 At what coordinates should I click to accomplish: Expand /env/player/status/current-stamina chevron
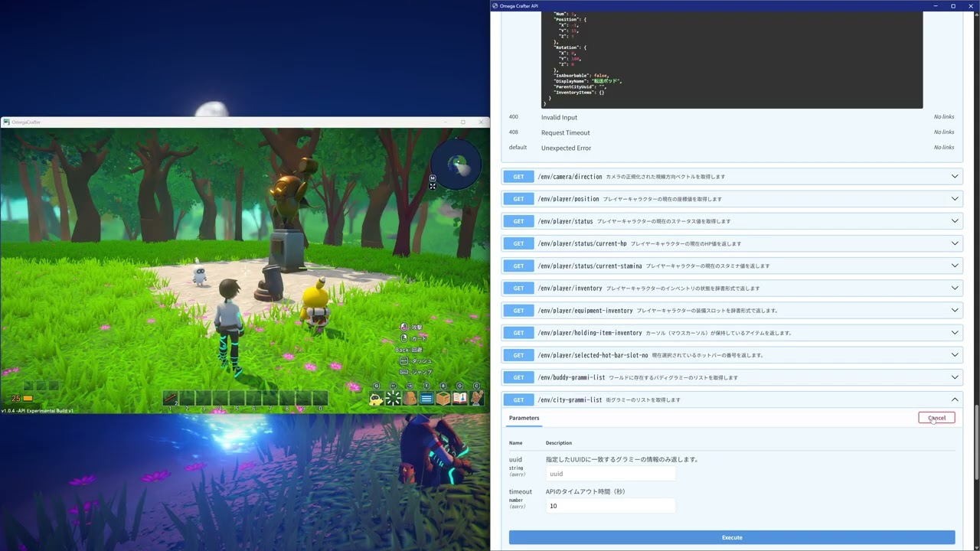pos(955,266)
